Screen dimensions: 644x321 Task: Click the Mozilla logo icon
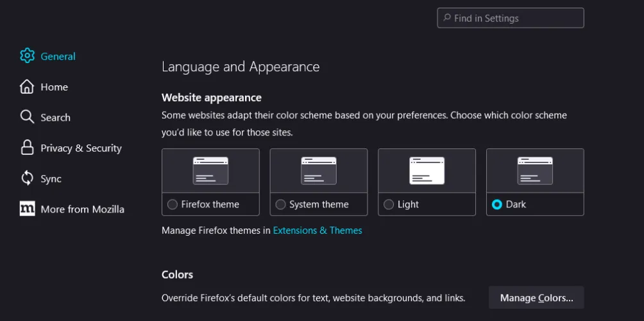point(27,209)
